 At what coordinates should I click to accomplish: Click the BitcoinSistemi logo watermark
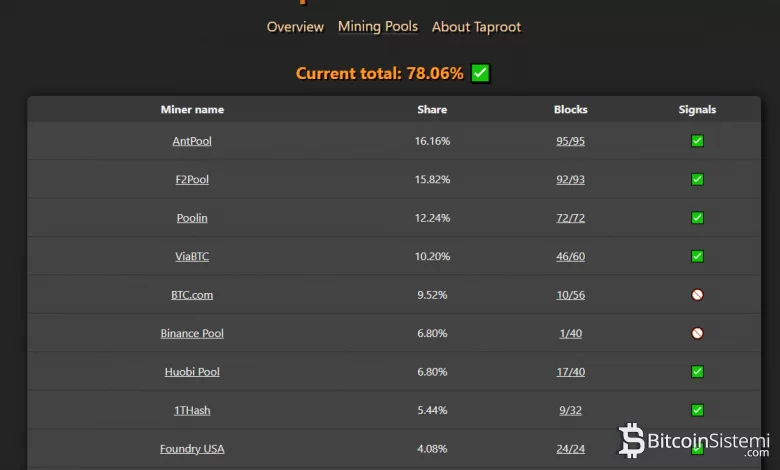694,440
